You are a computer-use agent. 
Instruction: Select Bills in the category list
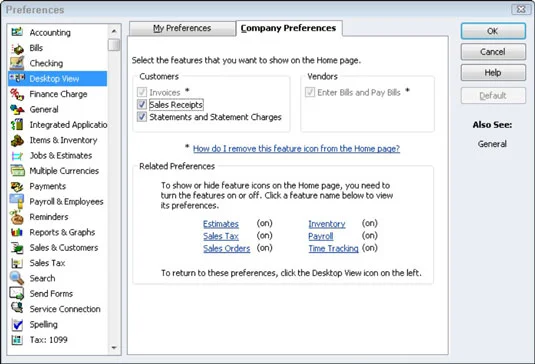pos(36,48)
